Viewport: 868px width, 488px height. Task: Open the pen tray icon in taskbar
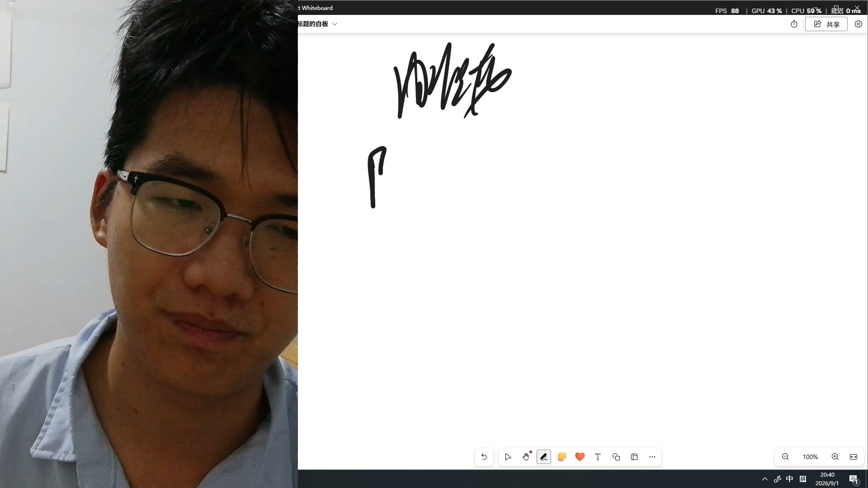tap(778, 479)
